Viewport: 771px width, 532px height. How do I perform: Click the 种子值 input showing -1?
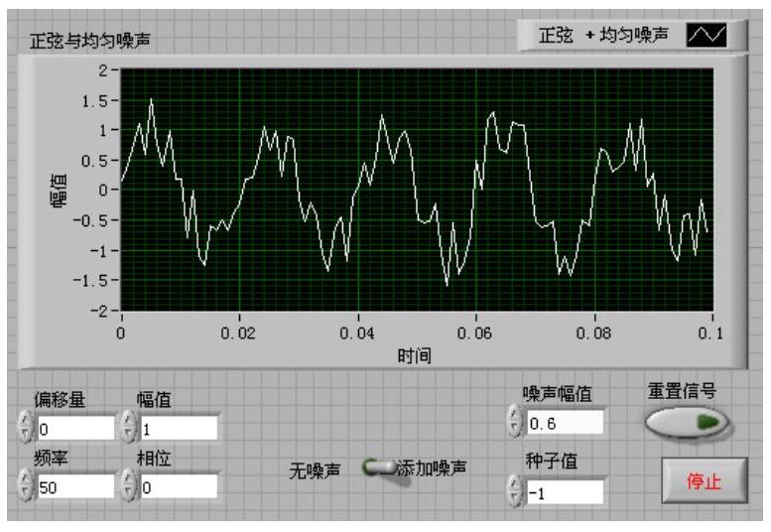pyautogui.click(x=565, y=492)
